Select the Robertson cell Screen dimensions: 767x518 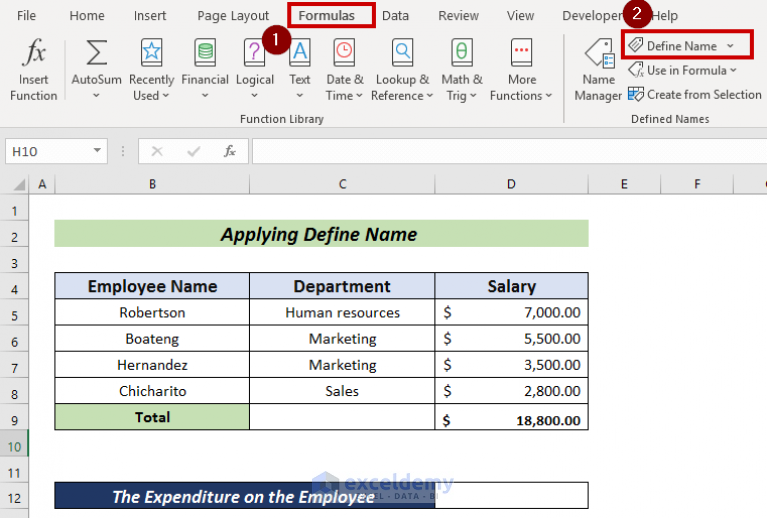coord(152,313)
